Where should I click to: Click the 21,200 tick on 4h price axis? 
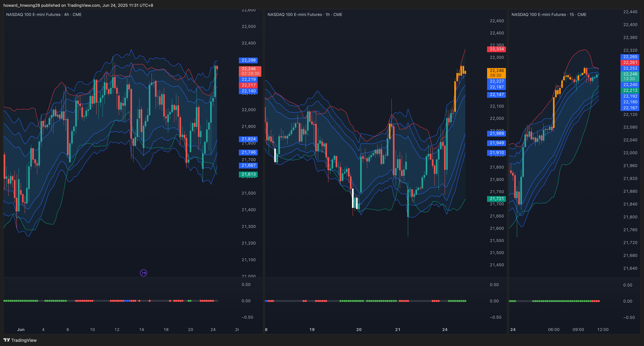pos(249,243)
